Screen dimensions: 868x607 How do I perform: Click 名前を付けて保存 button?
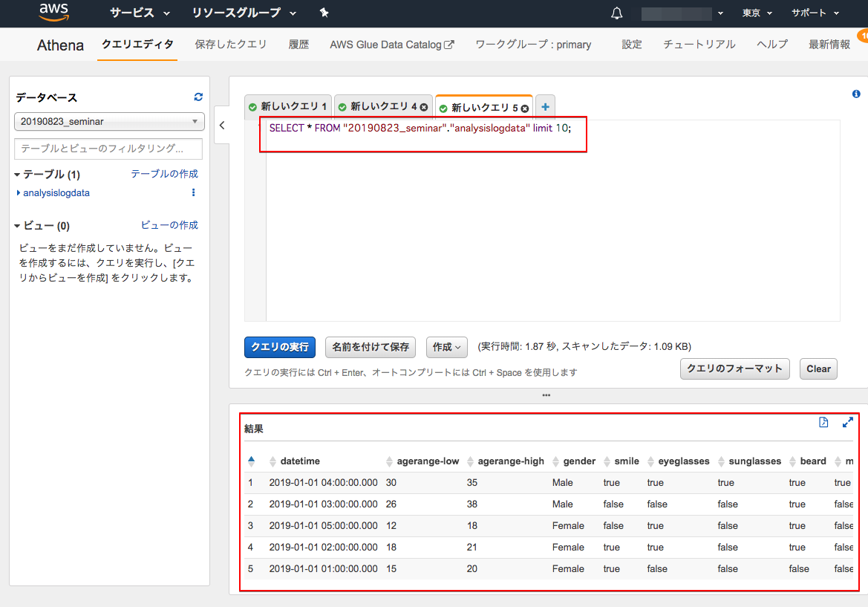(x=371, y=347)
